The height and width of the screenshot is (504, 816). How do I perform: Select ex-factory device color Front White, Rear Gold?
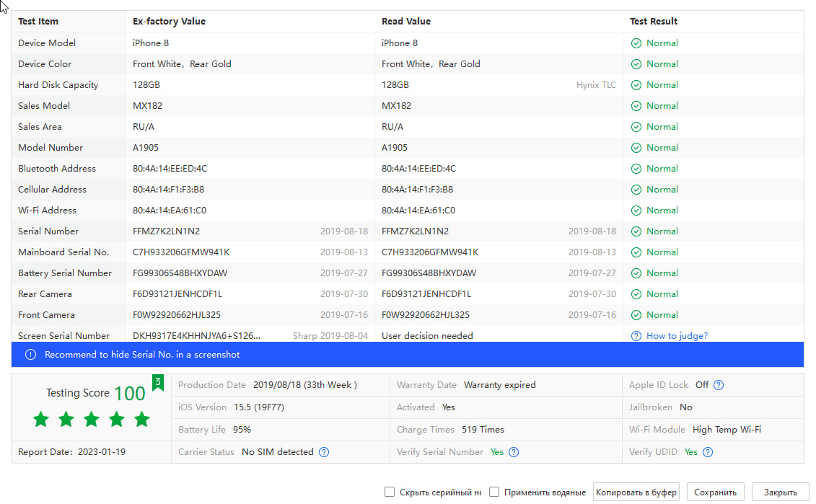point(182,64)
